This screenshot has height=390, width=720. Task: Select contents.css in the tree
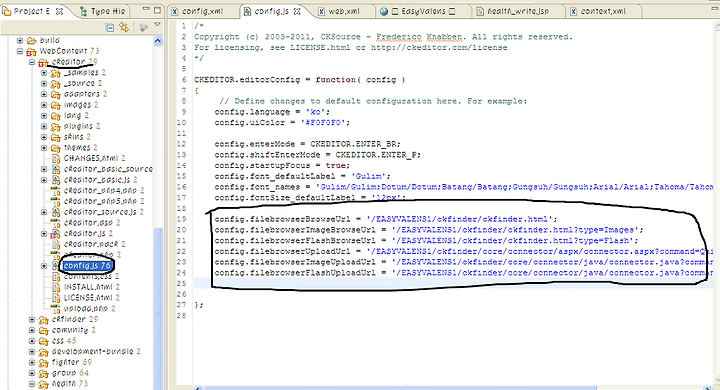click(91, 277)
